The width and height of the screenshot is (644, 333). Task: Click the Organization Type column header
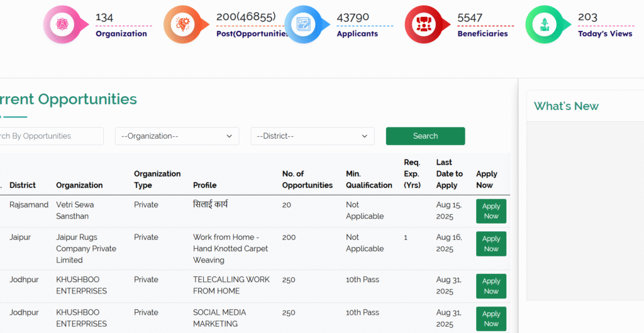(157, 180)
